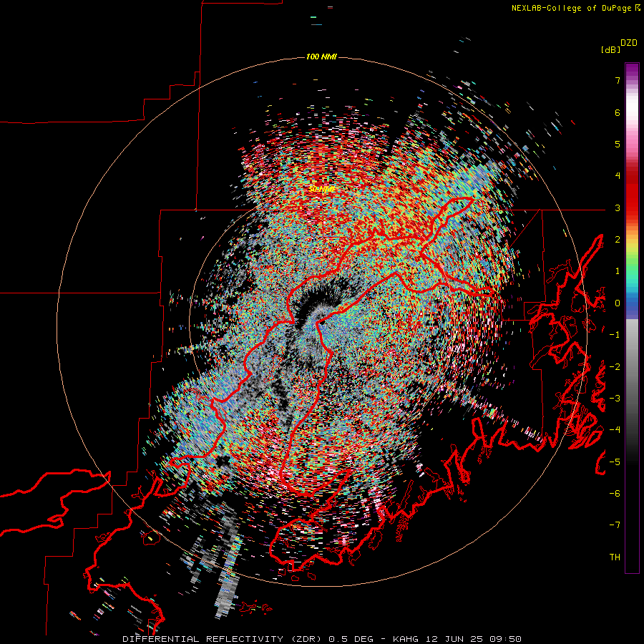Click the "0.5 DEG" elevation text

pos(351,639)
